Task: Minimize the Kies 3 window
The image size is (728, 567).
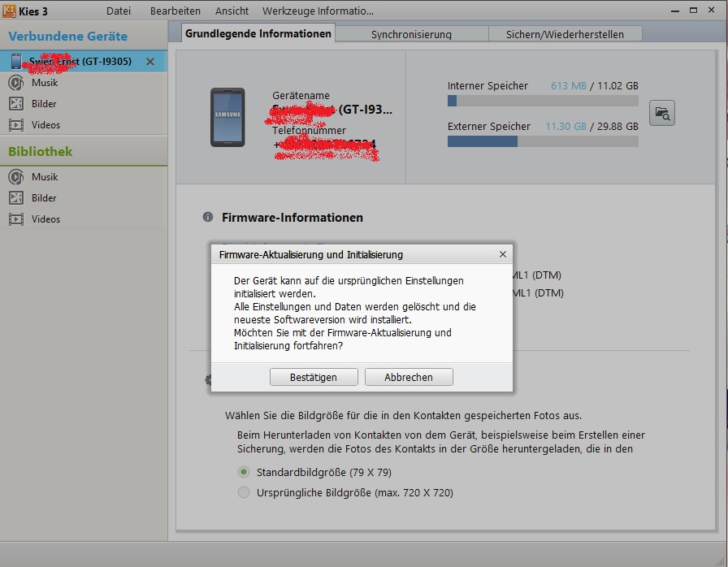Action: click(675, 11)
